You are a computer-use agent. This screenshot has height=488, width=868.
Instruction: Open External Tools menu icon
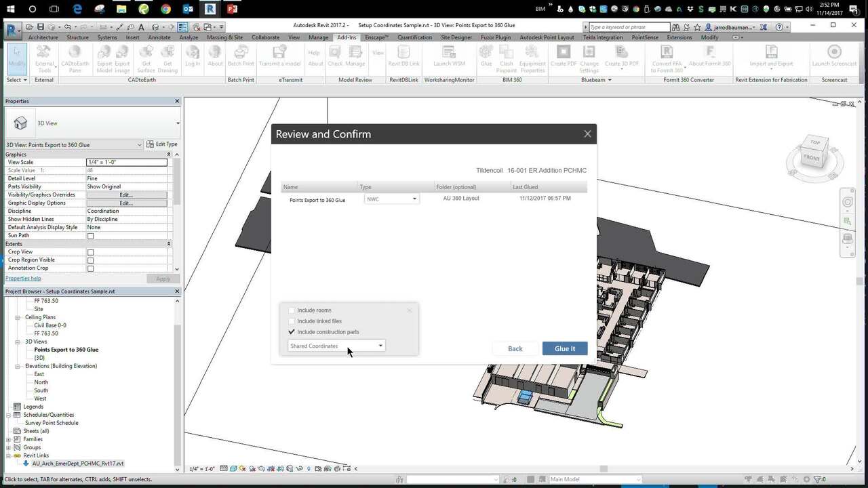click(x=44, y=58)
